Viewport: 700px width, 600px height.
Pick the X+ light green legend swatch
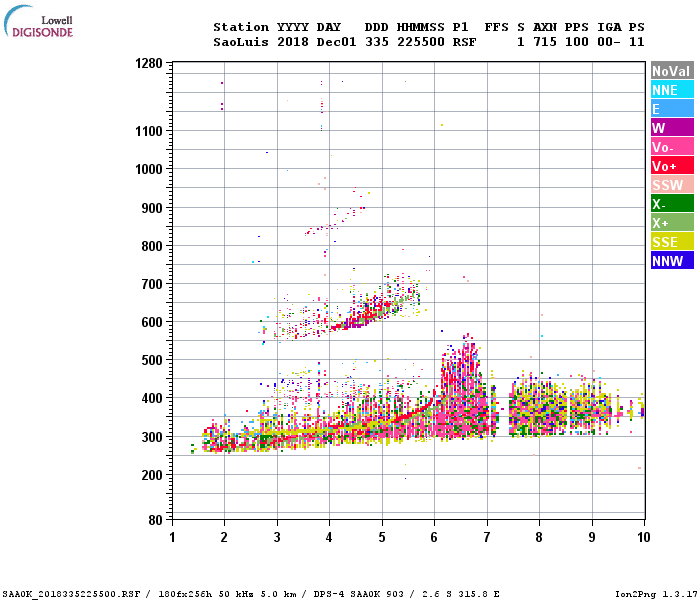coord(672,222)
